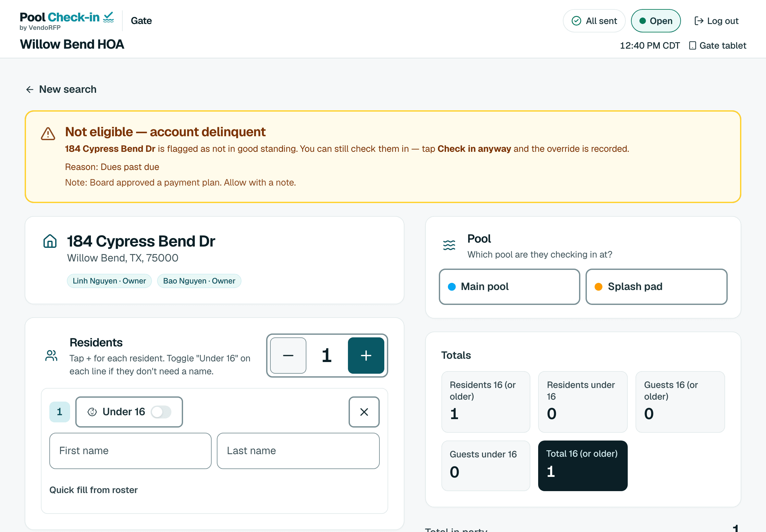The image size is (766, 532).
Task: Click the Quick fill from roster label
Action: [x=93, y=490]
